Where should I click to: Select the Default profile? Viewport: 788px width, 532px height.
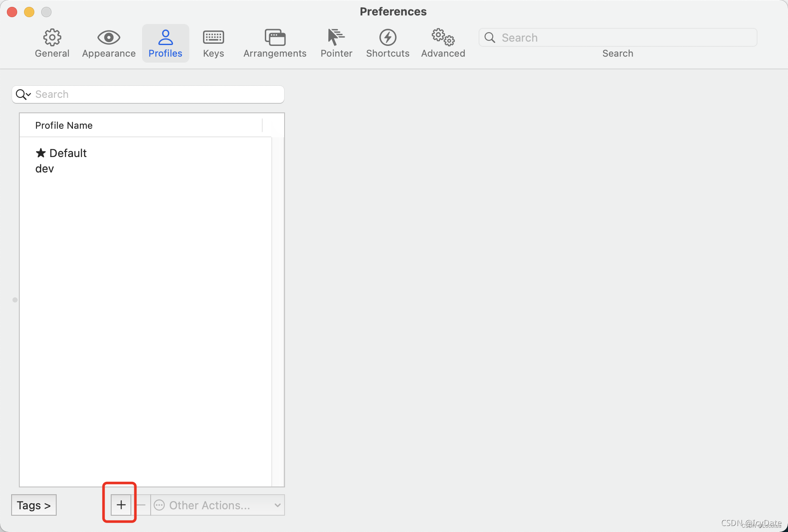point(145,153)
